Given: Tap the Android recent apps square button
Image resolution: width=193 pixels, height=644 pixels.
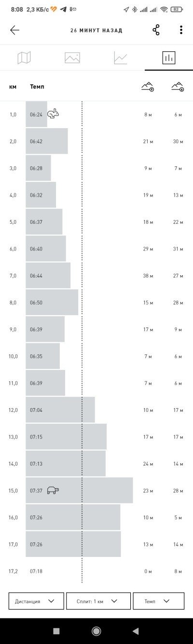Looking at the screenshot, I should [56, 631].
